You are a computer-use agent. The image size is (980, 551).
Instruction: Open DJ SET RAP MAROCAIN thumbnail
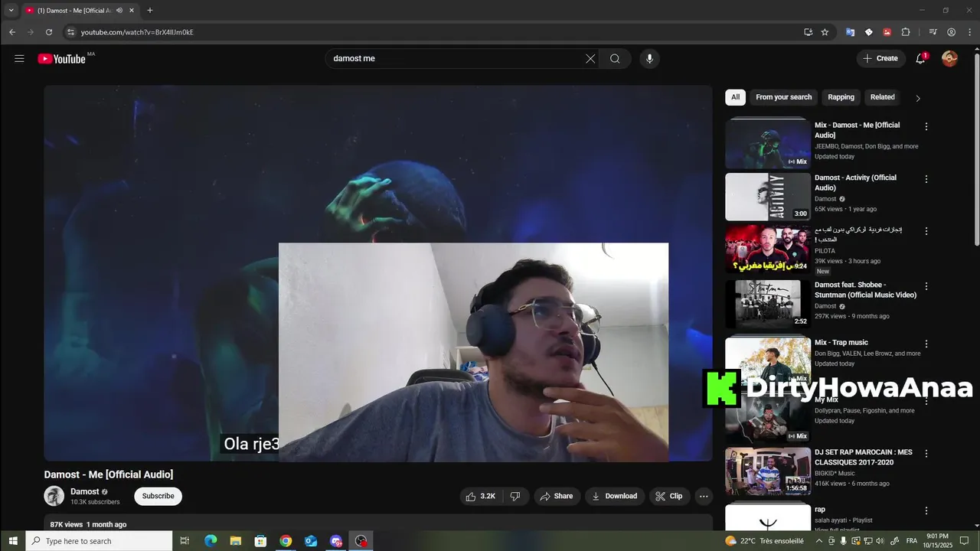[x=768, y=471]
